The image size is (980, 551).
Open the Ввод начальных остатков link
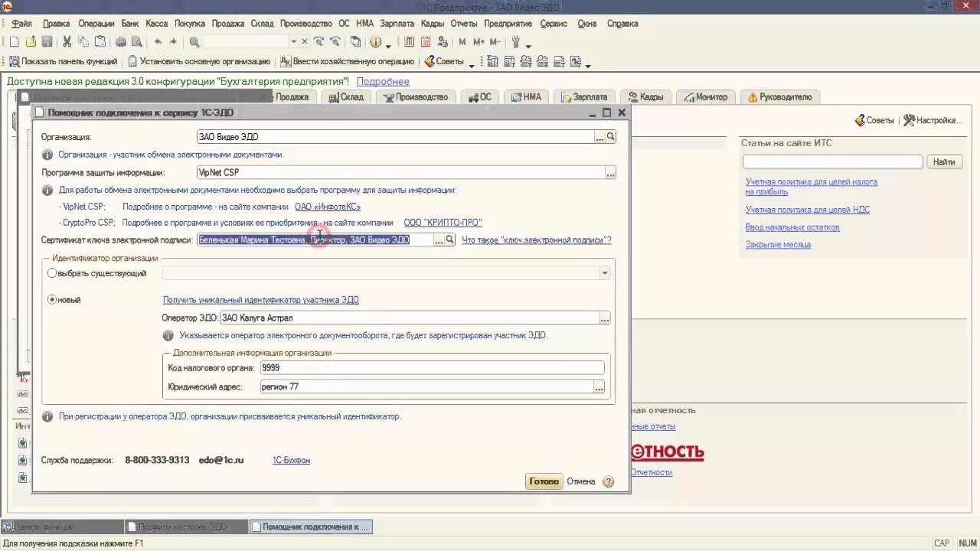[792, 227]
